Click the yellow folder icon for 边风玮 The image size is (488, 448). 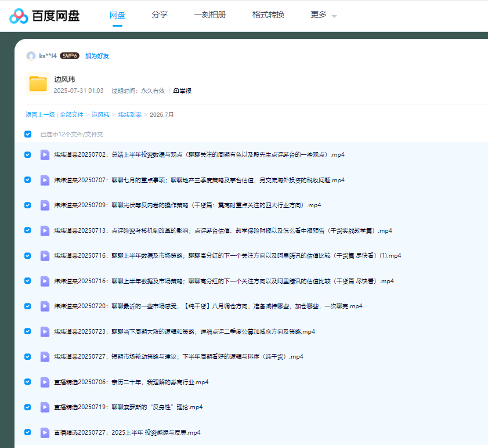pyautogui.click(x=38, y=84)
